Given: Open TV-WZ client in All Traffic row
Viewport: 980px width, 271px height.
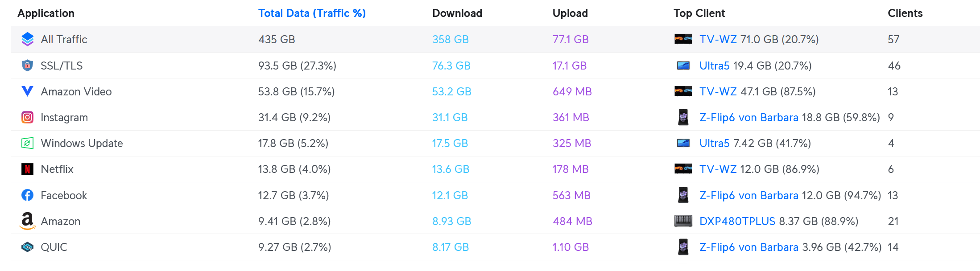Looking at the screenshot, I should 718,39.
